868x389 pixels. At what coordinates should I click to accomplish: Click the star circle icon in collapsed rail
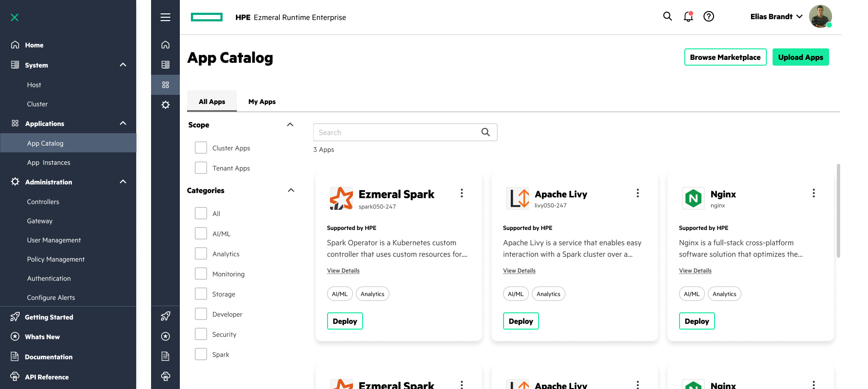[x=165, y=336]
